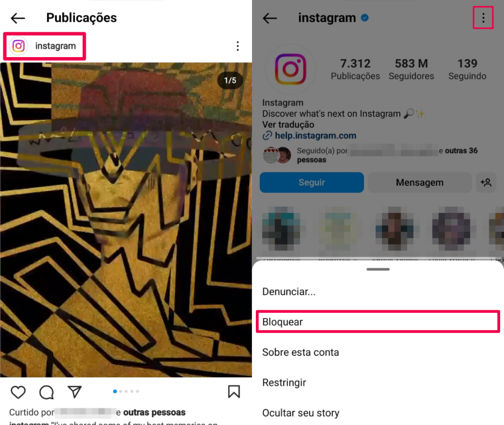Open the profile's three-dot menu at top right
Screen dimensions: 504x425
point(483,18)
